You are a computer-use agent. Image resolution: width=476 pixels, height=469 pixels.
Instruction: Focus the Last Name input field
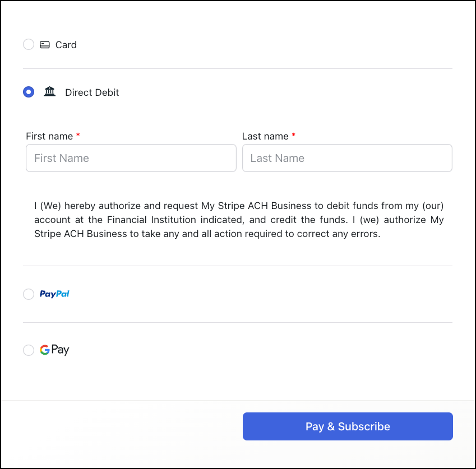tap(347, 158)
